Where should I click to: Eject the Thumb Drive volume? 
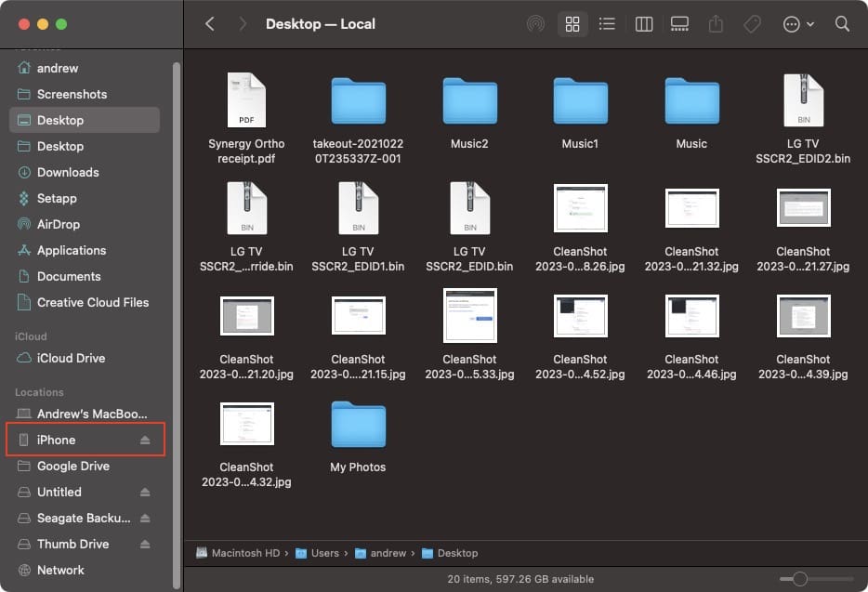tap(145, 544)
